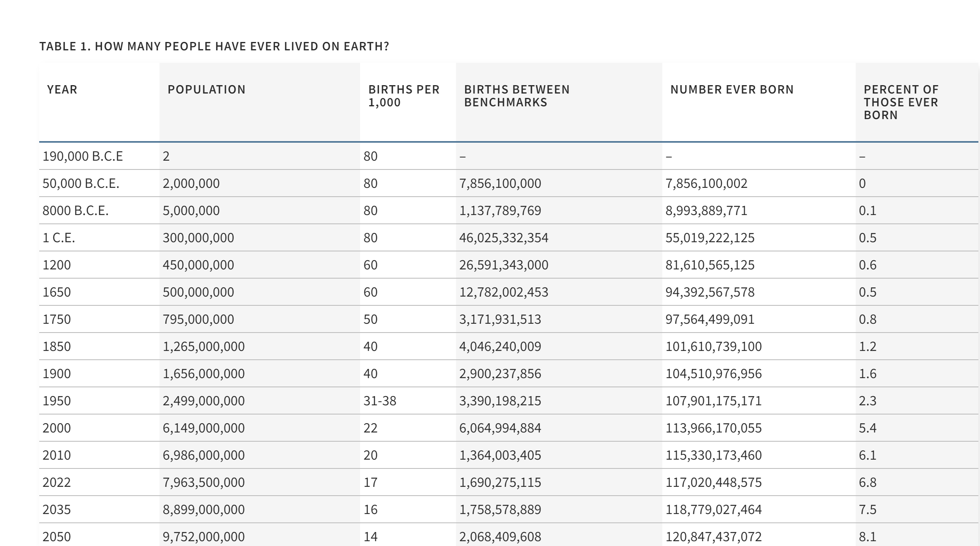Click the 8.1 percent cell
Screen dimensions: 980x546
867,536
